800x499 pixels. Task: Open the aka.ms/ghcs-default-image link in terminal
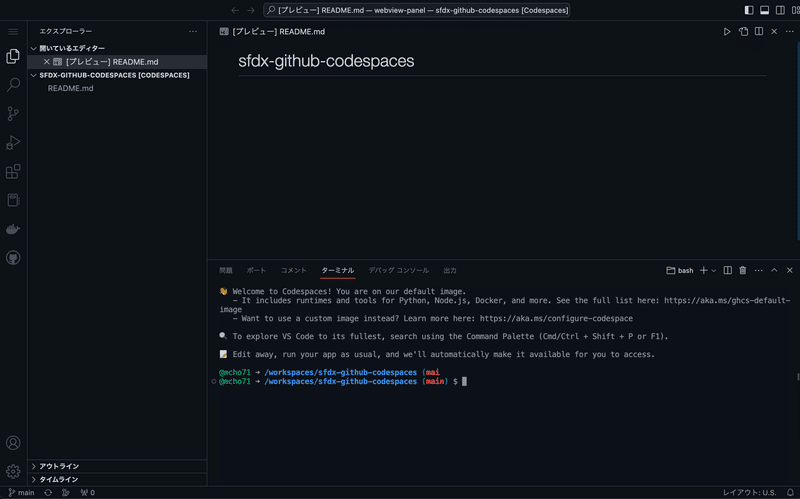727,301
